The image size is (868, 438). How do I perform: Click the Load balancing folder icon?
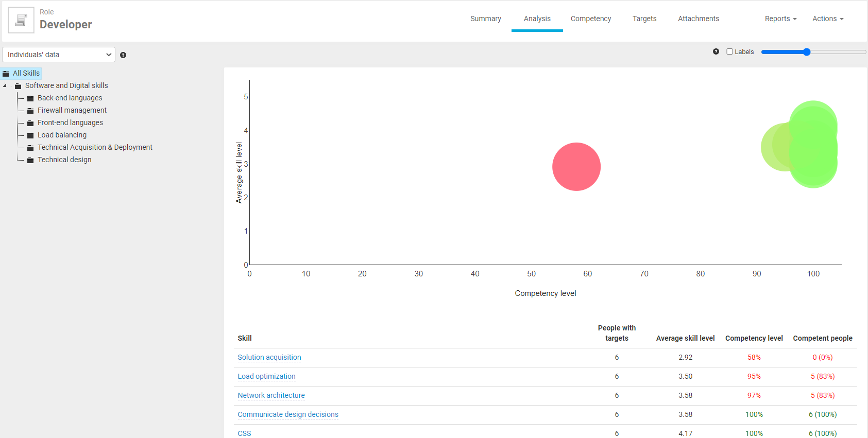[x=30, y=135]
